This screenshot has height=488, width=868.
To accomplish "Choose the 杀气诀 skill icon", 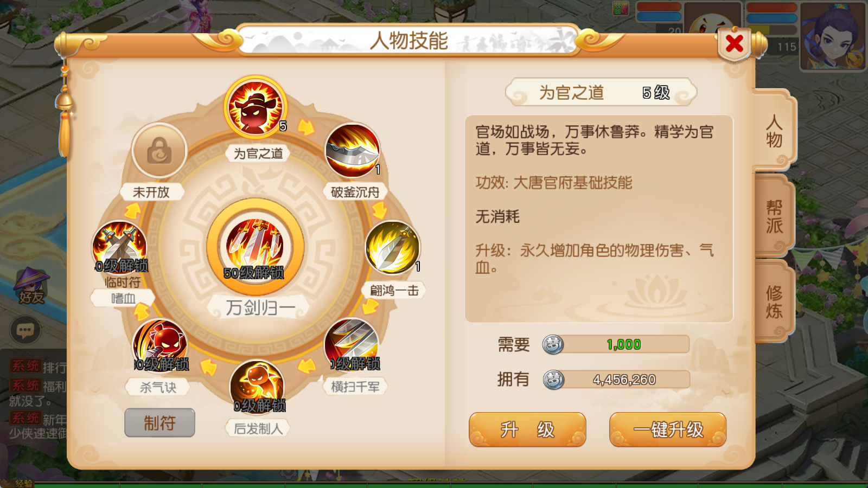I will tap(160, 346).
